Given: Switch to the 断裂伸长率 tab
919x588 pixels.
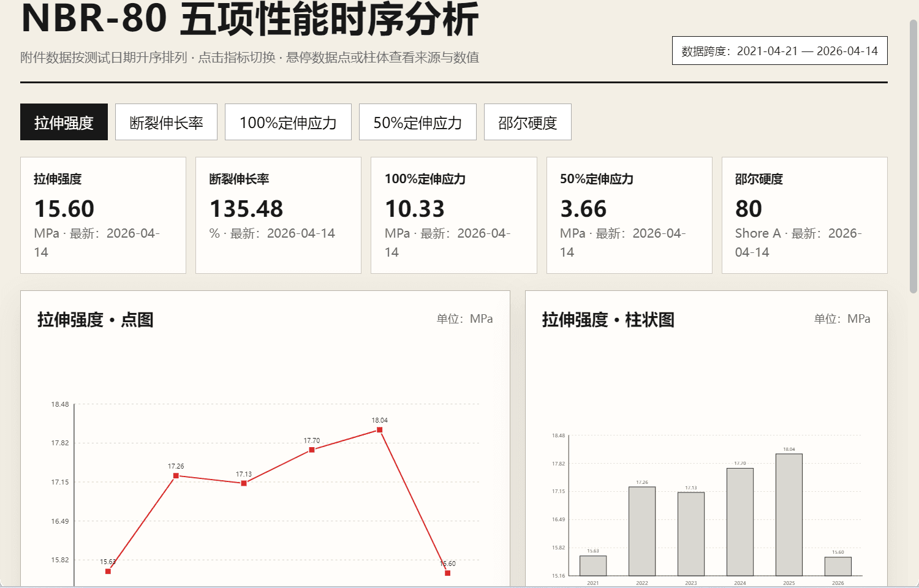Looking at the screenshot, I should coord(166,122).
